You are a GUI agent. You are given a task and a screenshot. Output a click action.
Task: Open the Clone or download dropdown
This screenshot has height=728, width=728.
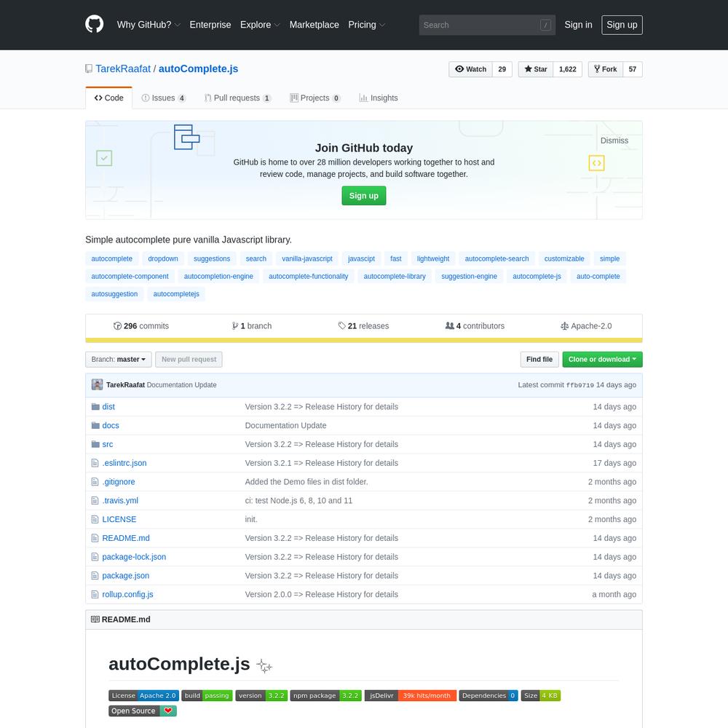602,360
